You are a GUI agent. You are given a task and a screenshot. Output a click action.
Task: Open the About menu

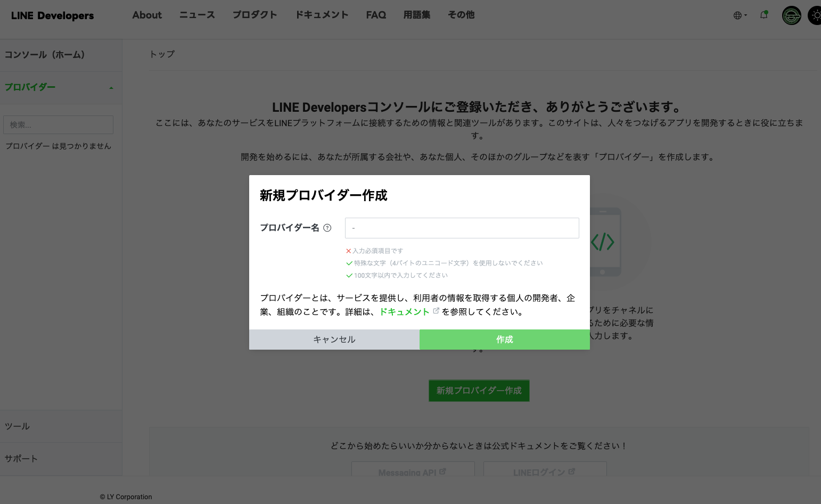coord(147,15)
